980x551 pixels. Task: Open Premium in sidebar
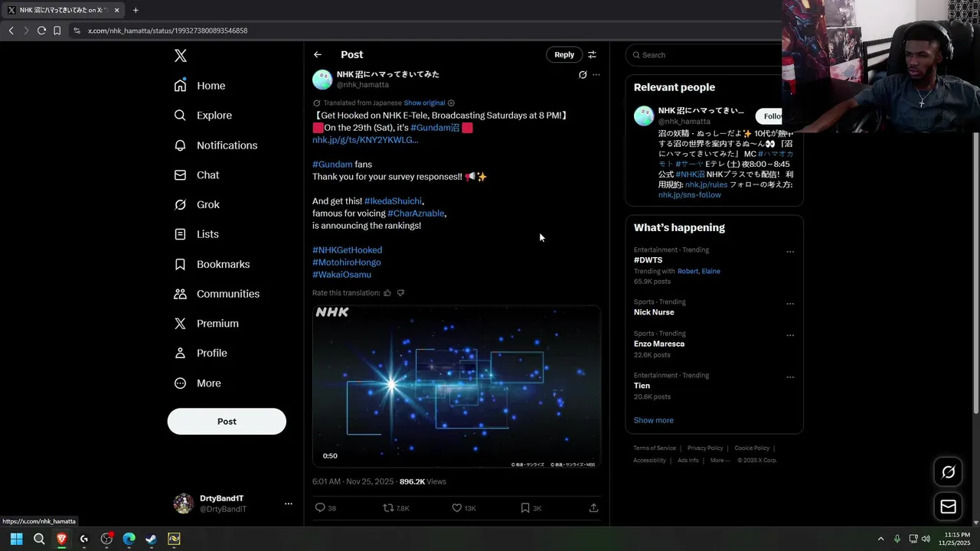coord(206,324)
